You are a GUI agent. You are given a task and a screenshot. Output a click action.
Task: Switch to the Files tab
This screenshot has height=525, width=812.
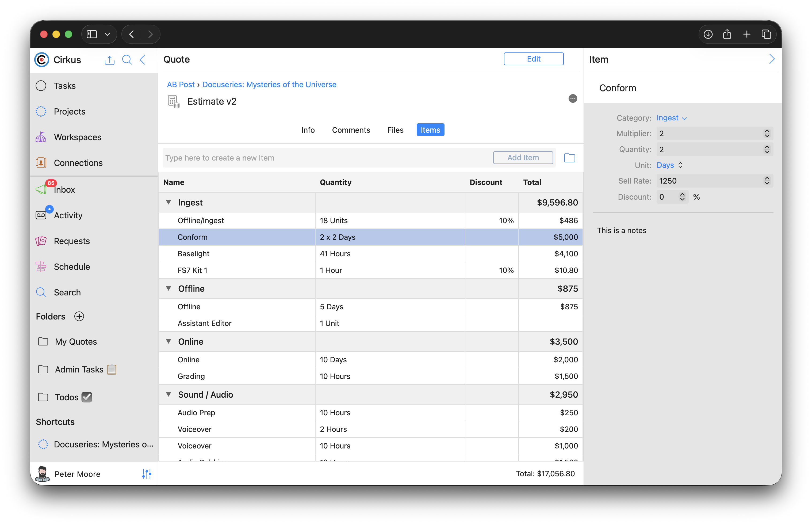[x=395, y=130]
